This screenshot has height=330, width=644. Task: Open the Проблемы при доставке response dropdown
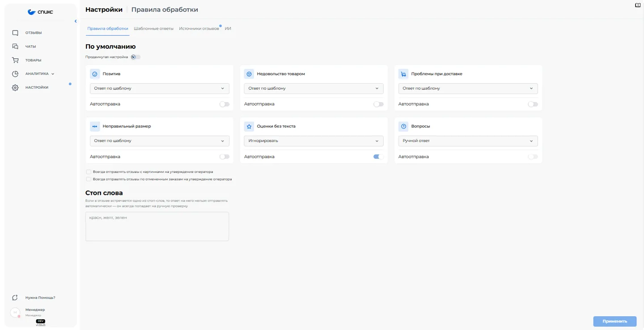pyautogui.click(x=468, y=88)
